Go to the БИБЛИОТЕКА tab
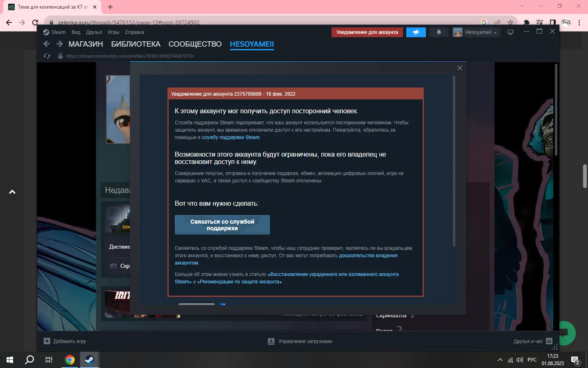588x368 pixels. (136, 44)
